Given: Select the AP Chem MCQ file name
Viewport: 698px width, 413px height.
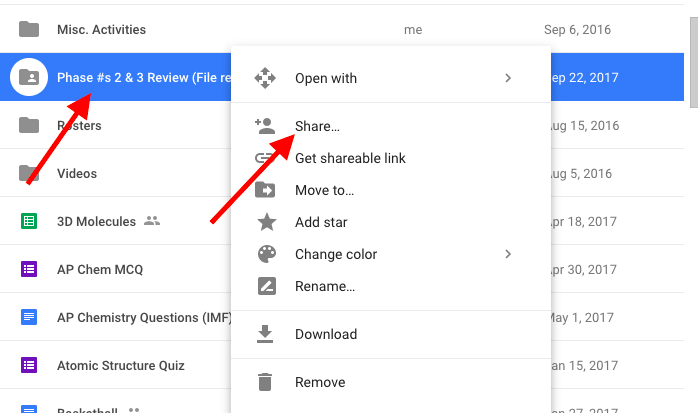Looking at the screenshot, I should coord(100,270).
